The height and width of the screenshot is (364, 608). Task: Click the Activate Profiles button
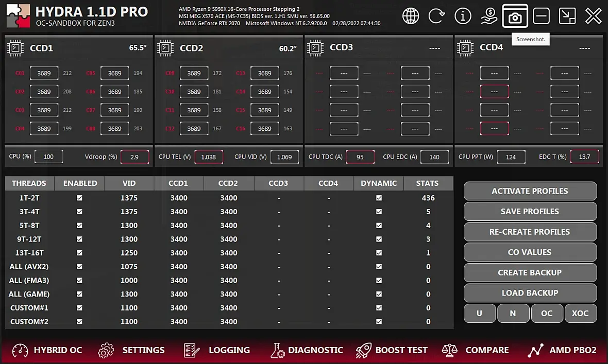click(x=530, y=191)
